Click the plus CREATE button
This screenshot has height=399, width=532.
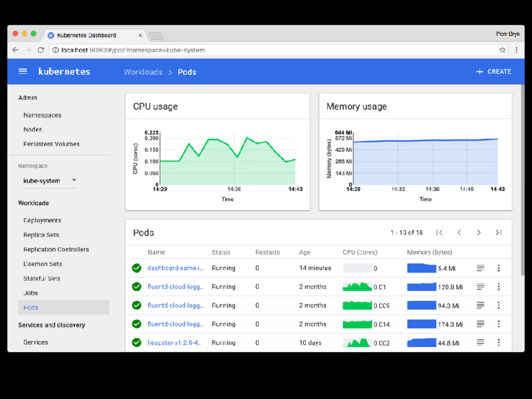click(494, 72)
